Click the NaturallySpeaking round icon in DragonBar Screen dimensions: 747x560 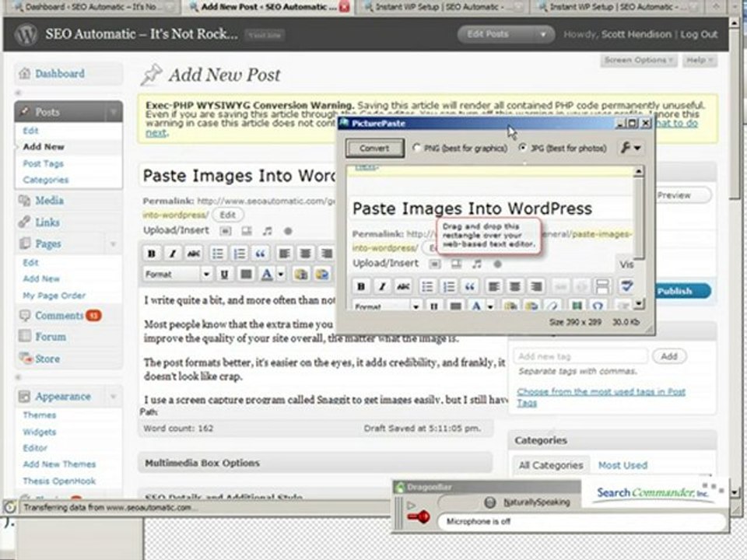[x=489, y=502]
